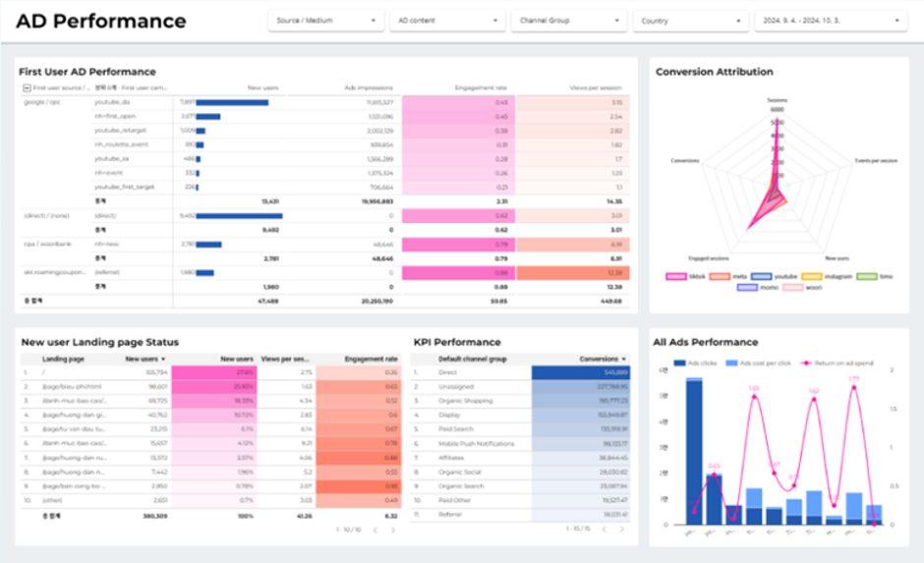924x563 pixels.
Task: Go to next page of KPI Performance table
Action: click(621, 529)
